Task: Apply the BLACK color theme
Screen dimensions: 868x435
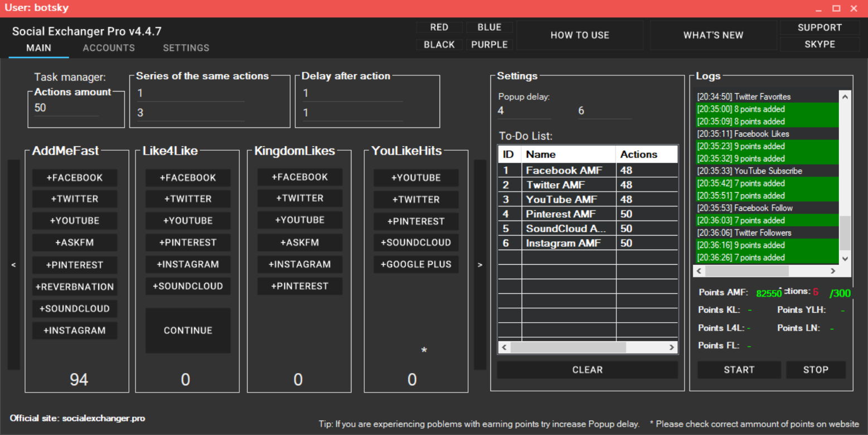Action: click(x=439, y=45)
